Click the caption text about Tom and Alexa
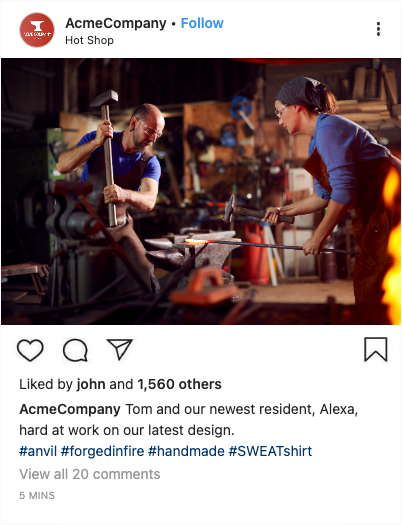This screenshot has width=402, height=525. coord(189,420)
